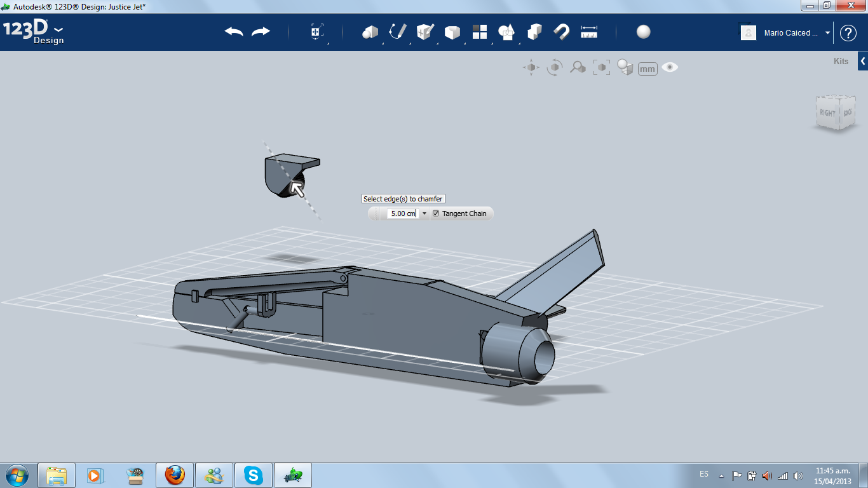Image resolution: width=868 pixels, height=488 pixels.
Task: Open the display style options
Action: (x=625, y=67)
